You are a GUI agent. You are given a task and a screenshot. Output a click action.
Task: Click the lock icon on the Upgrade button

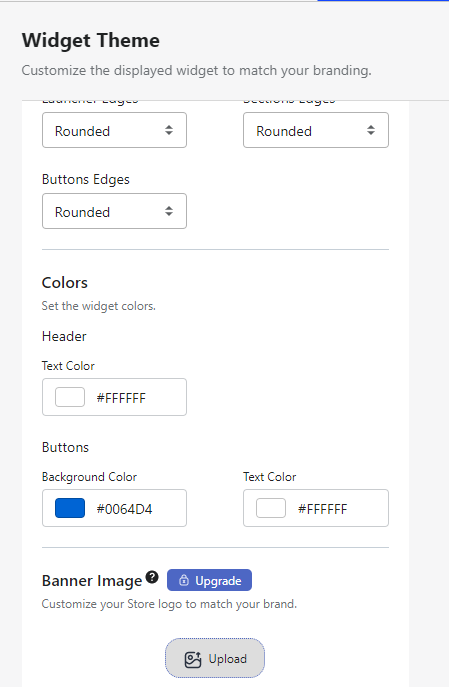pyautogui.click(x=184, y=581)
